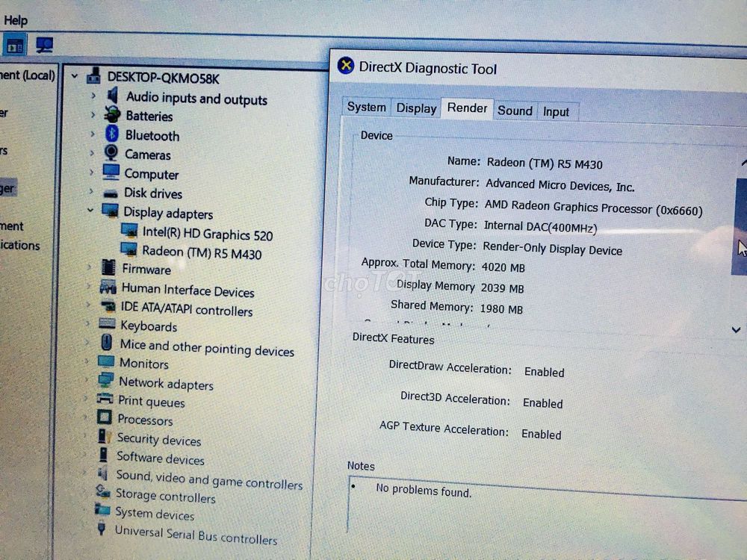Click the Network adapters icon

click(105, 379)
